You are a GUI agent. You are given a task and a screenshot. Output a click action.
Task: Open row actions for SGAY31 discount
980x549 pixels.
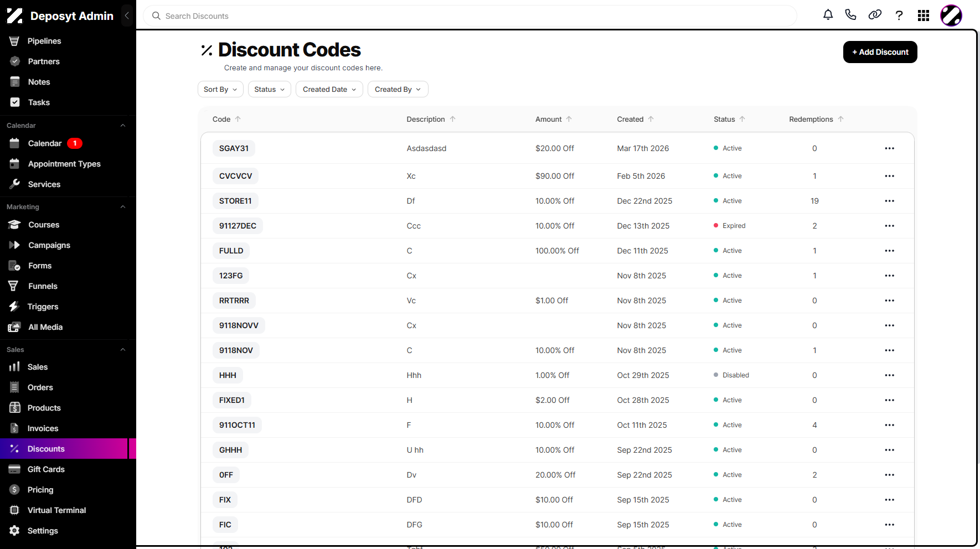890,148
